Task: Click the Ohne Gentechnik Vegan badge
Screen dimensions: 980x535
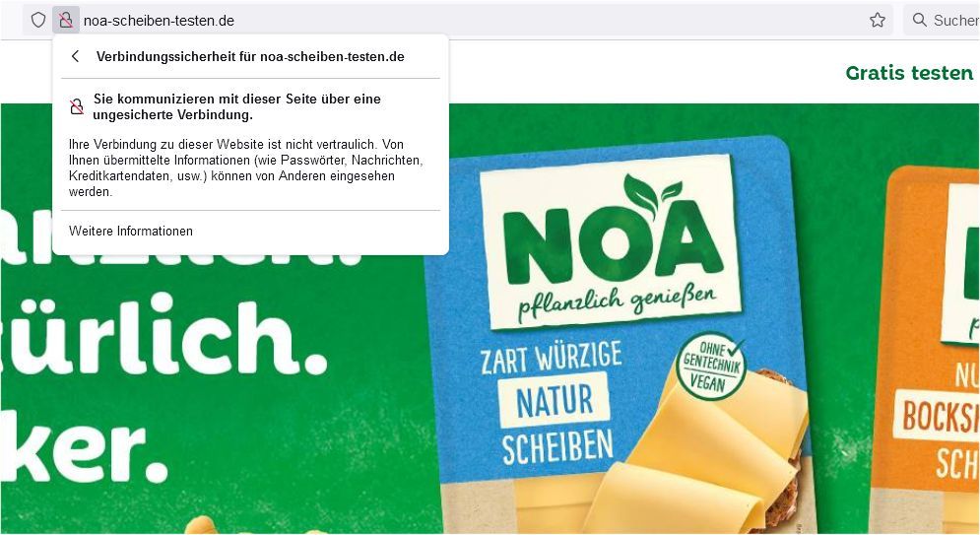Action: [711, 367]
